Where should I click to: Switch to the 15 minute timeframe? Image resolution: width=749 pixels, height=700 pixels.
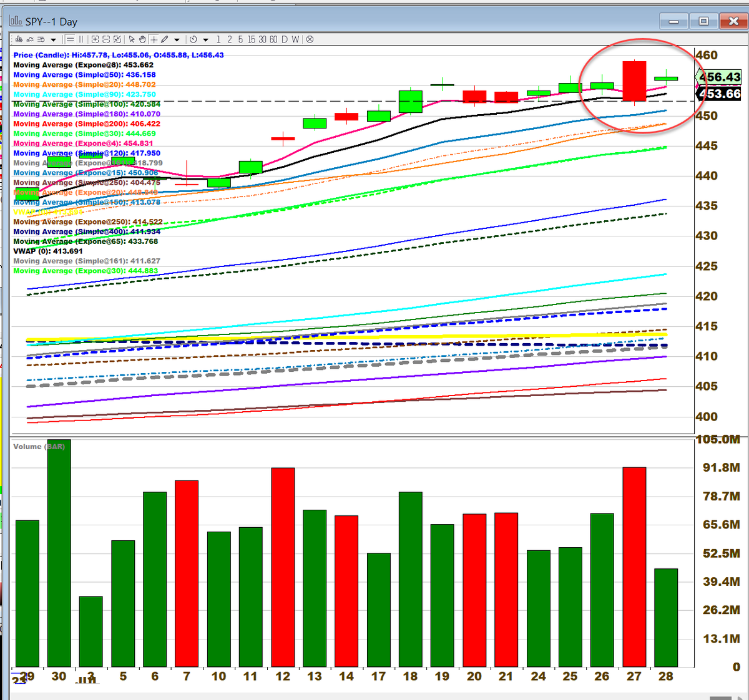(252, 39)
